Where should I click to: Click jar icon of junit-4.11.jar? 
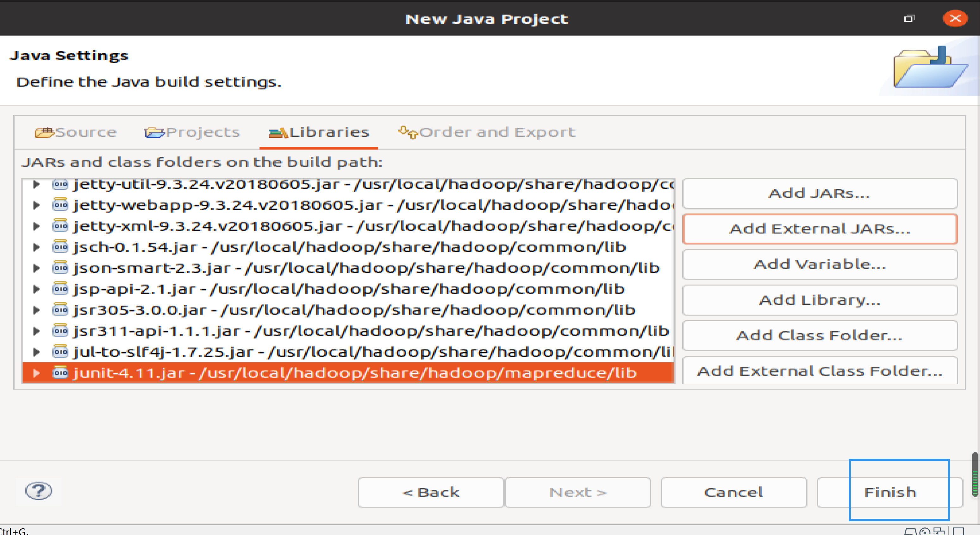point(60,373)
